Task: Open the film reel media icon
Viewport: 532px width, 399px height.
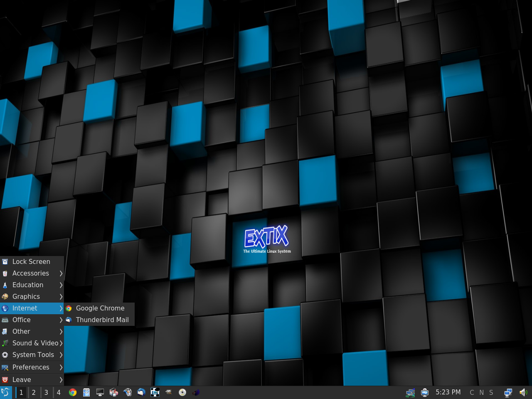Action: [x=128, y=392]
